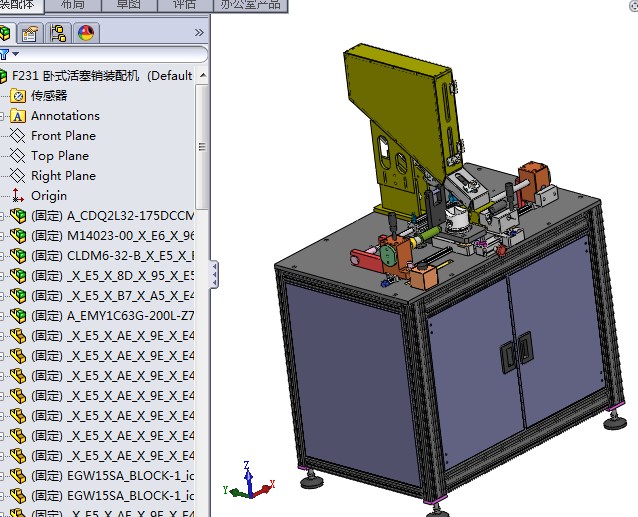
Task: Select component A_EMY1C63G-200L-Z7
Action: click(x=112, y=315)
